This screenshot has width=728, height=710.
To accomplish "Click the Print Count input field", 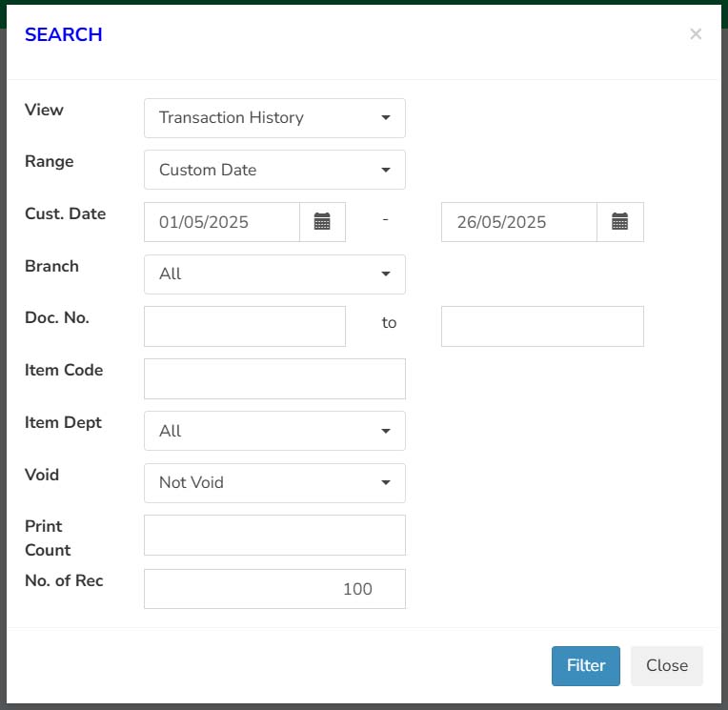I will [x=274, y=535].
